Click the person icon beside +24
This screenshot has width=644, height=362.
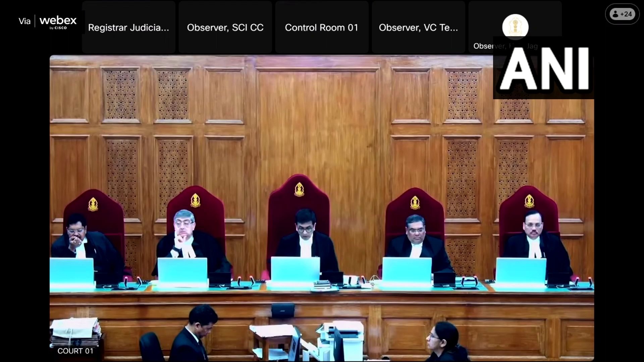click(615, 14)
